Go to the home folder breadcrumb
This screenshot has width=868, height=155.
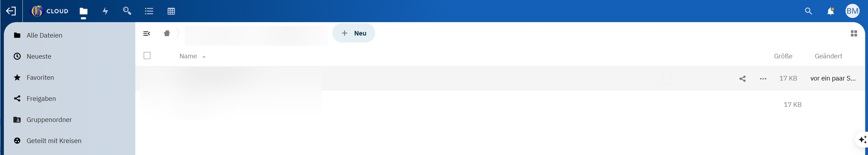167,33
